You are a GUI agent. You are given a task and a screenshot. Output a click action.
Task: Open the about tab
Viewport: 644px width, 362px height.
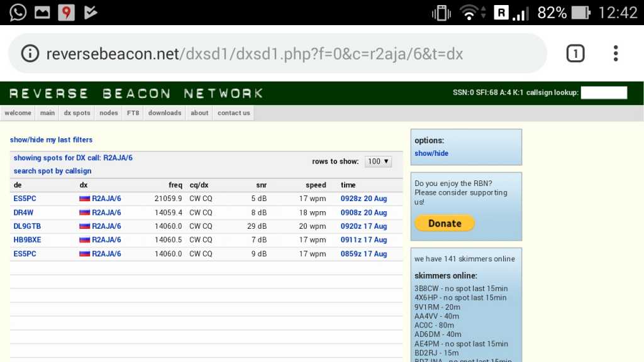[199, 113]
